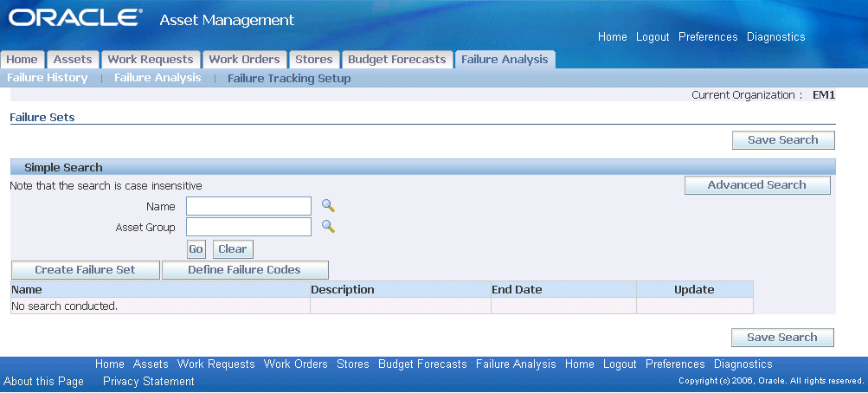Open the Failure Analysis subtab
The width and height of the screenshot is (868, 393).
(158, 78)
